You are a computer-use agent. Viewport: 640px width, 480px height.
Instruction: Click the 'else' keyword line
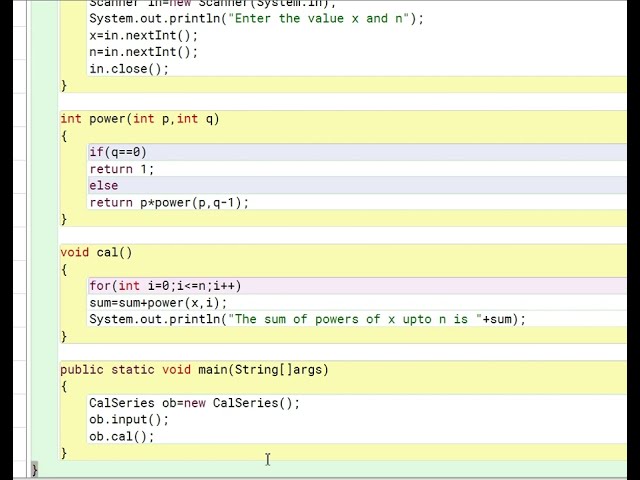pyautogui.click(x=104, y=186)
